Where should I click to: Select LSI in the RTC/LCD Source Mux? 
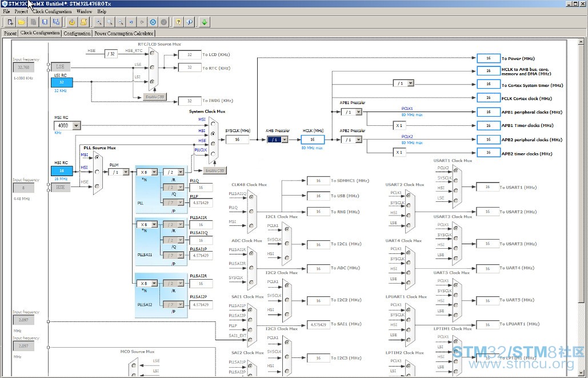pyautogui.click(x=152, y=81)
